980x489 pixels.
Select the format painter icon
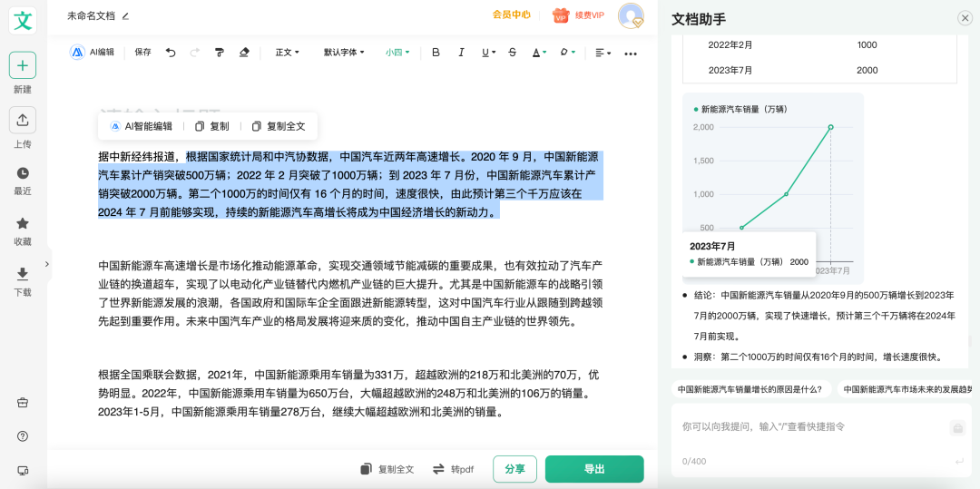point(220,53)
